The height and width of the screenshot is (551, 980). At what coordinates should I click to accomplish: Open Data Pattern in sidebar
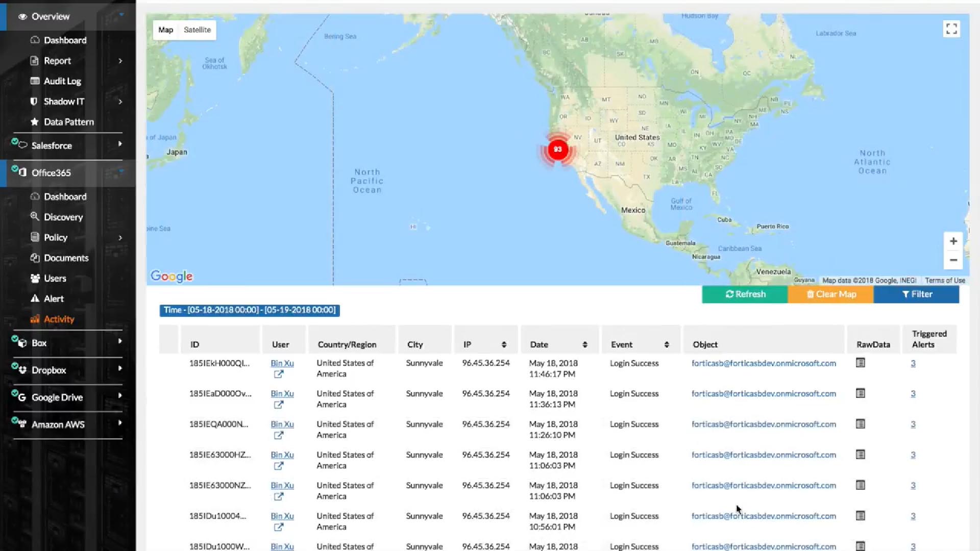pyautogui.click(x=68, y=122)
